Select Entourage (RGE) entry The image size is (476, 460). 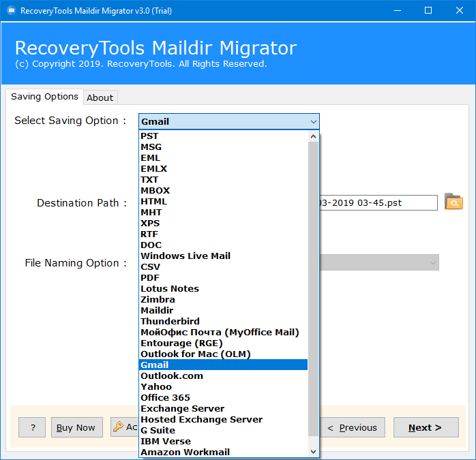(x=223, y=343)
